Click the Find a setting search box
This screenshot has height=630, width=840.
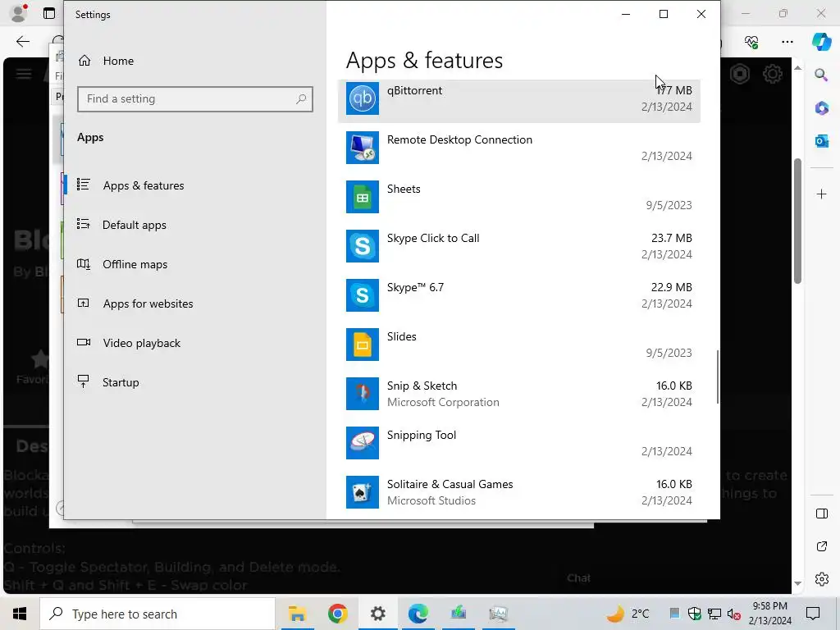click(x=195, y=99)
